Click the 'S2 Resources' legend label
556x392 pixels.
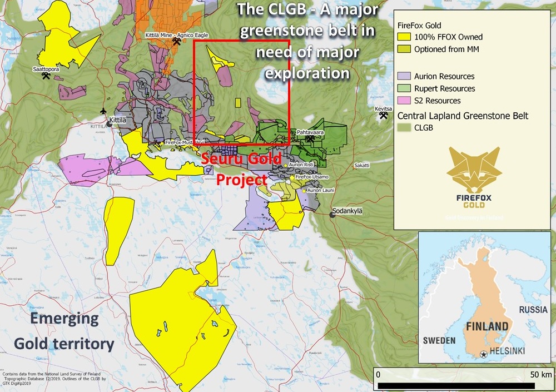pyautogui.click(x=438, y=101)
